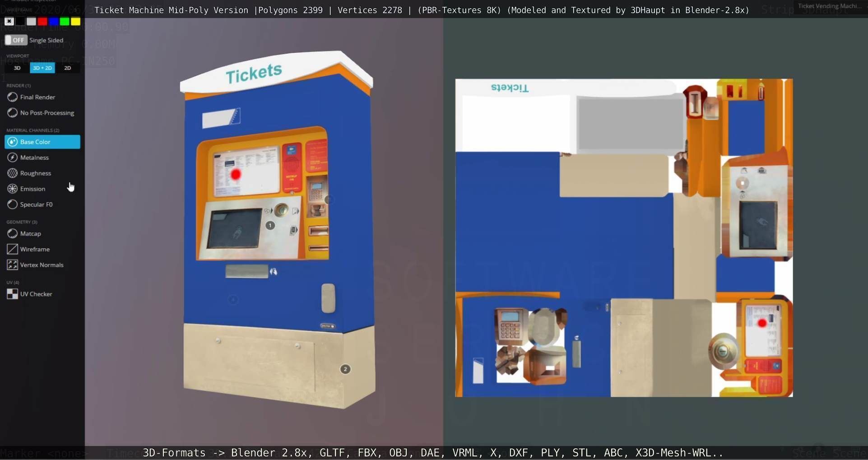Click the UV (4) section header
The height and width of the screenshot is (460, 868).
(x=13, y=283)
